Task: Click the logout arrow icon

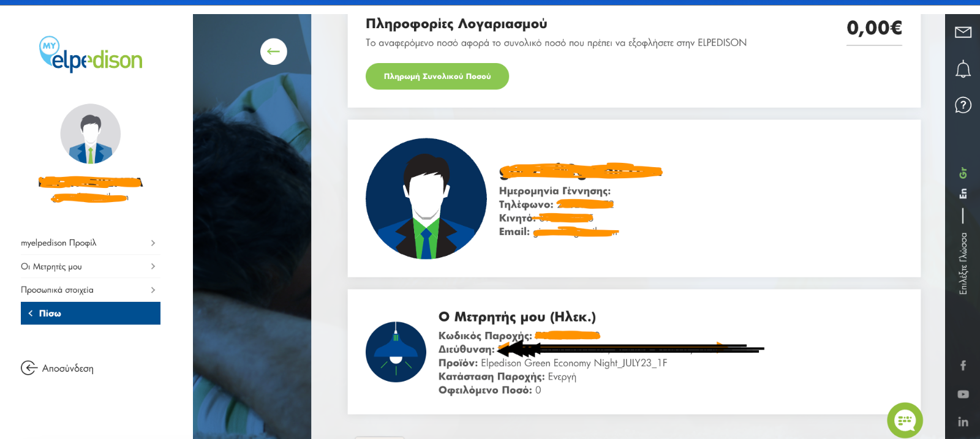Action: tap(29, 368)
